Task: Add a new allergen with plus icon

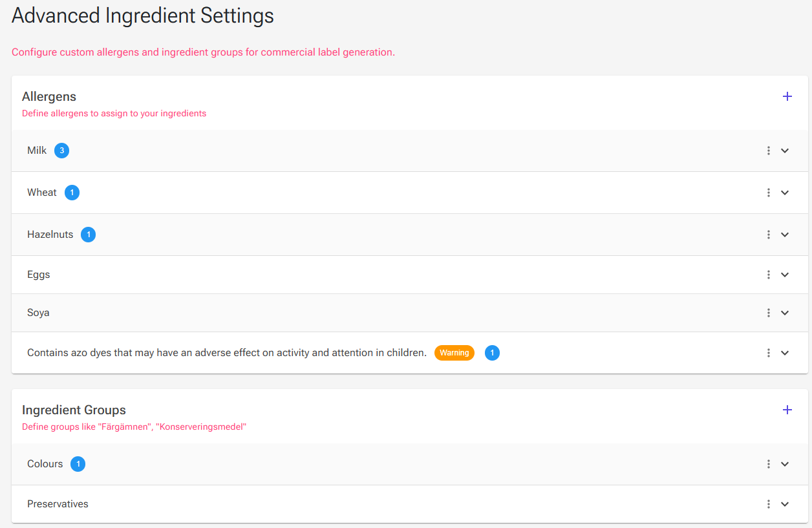Action: 787,96
